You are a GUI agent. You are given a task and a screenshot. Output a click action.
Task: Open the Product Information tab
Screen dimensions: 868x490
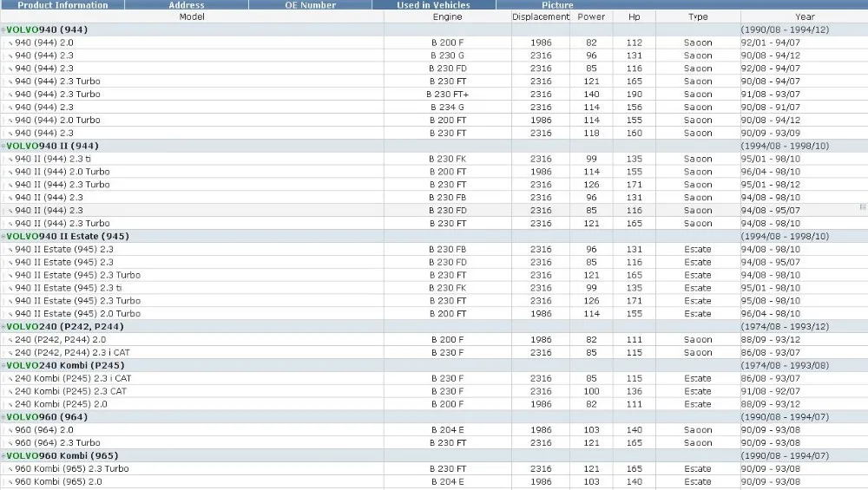(62, 5)
